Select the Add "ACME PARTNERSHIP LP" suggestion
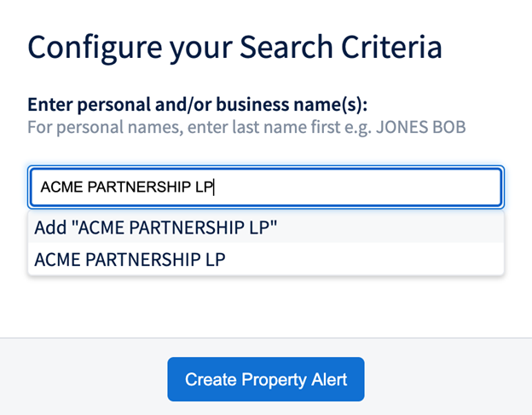Screen dimensions: 532x415 [156, 228]
